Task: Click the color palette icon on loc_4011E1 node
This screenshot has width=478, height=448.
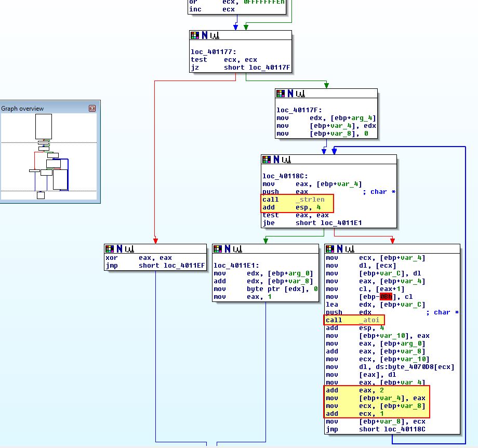Action: [218, 249]
